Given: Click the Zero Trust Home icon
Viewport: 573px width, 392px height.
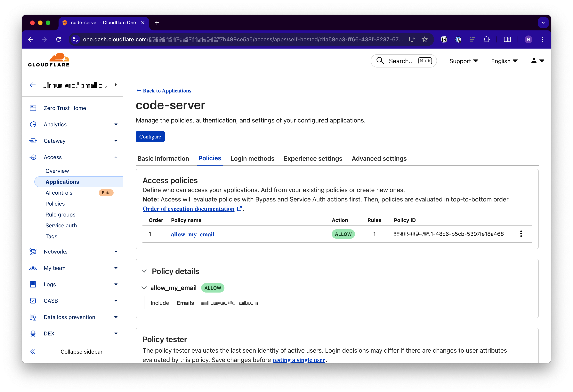Looking at the screenshot, I should point(33,108).
